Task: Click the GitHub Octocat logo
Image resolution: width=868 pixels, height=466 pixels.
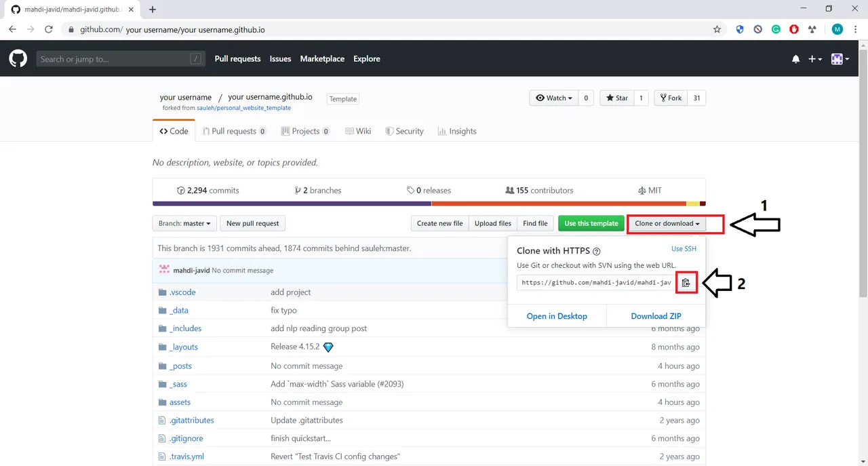Action: 18,59
